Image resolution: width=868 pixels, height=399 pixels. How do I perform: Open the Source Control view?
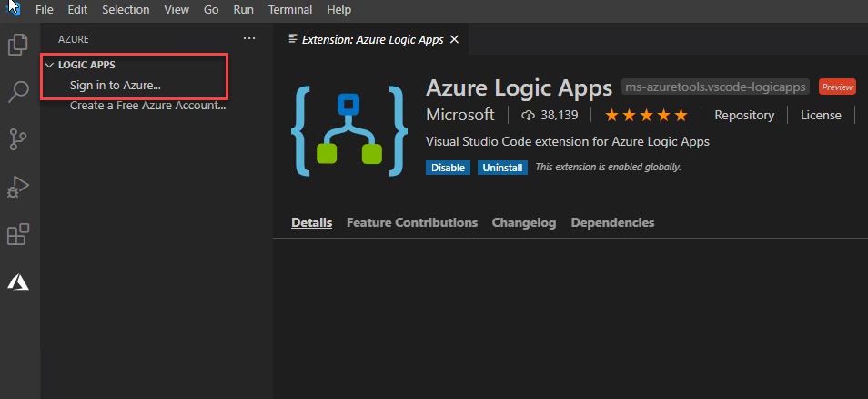(x=18, y=139)
